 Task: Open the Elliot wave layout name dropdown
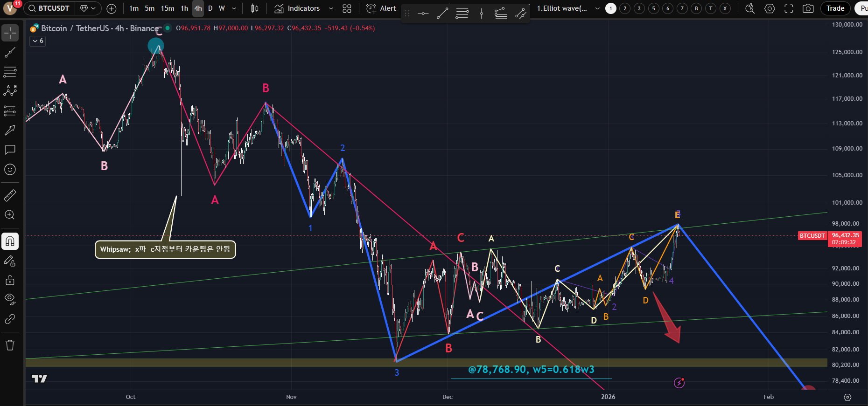pyautogui.click(x=597, y=8)
